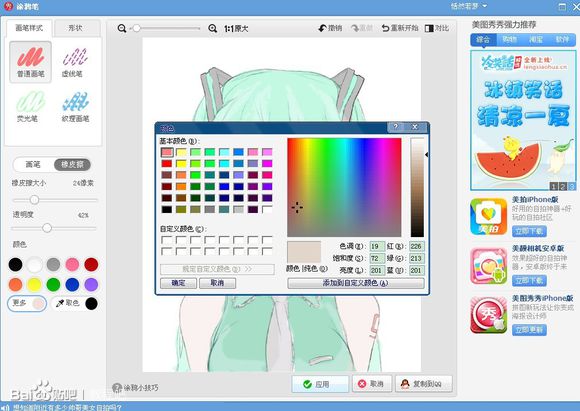The height and width of the screenshot is (411, 580).
Task: Select the third tab in recommendations panel
Action: 536,39
